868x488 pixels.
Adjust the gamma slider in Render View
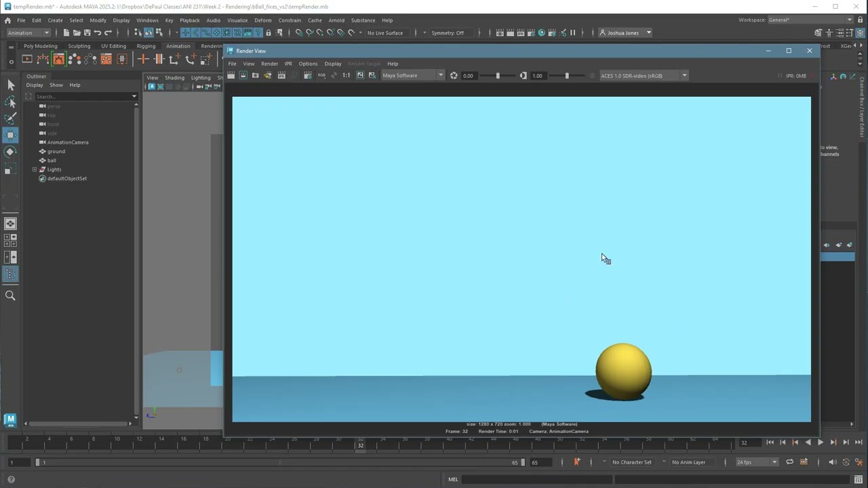tap(567, 75)
